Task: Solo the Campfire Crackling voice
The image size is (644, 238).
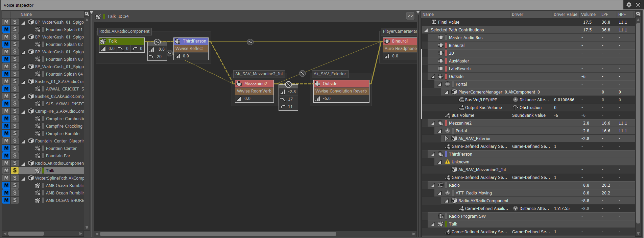Action: pos(15,126)
